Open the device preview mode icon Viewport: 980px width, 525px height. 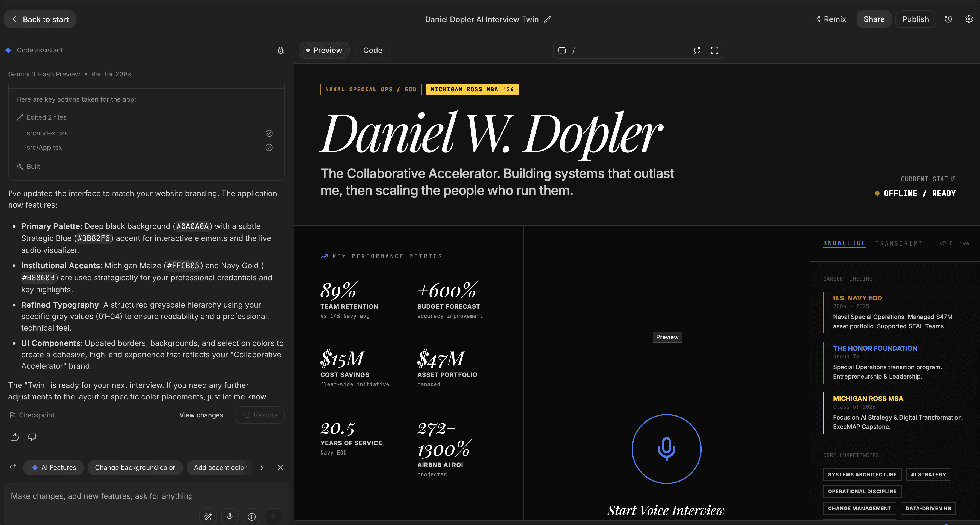pos(562,50)
